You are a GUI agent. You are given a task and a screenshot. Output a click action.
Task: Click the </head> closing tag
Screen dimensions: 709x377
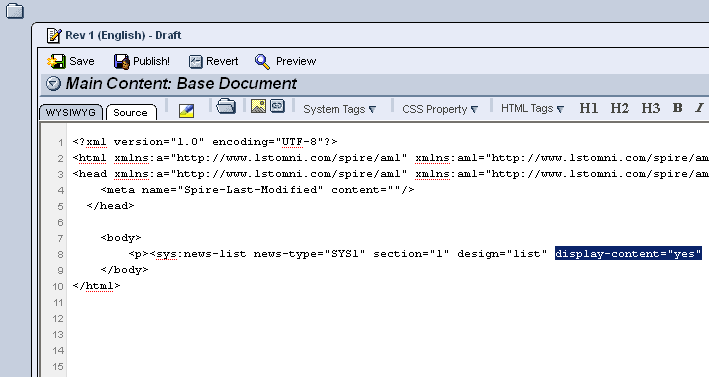point(110,206)
